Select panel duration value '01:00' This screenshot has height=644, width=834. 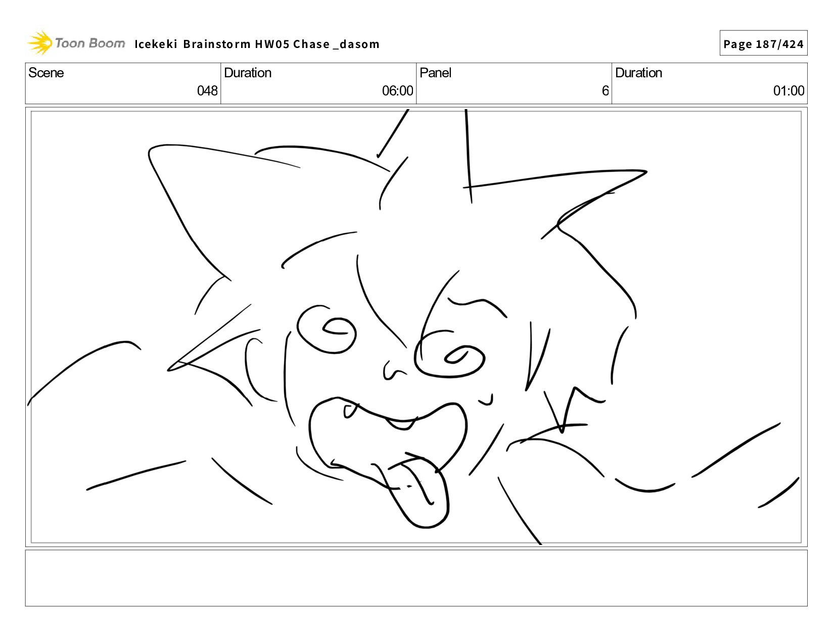[x=789, y=91]
